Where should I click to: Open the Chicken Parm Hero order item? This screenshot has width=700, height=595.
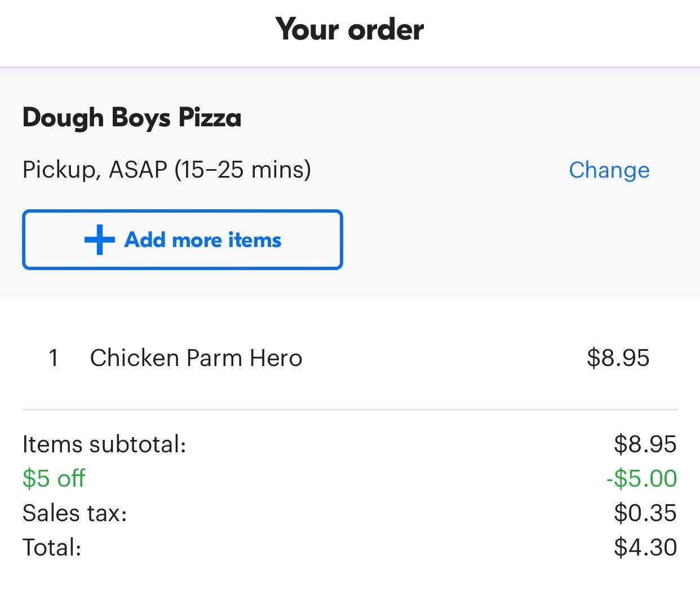[196, 358]
